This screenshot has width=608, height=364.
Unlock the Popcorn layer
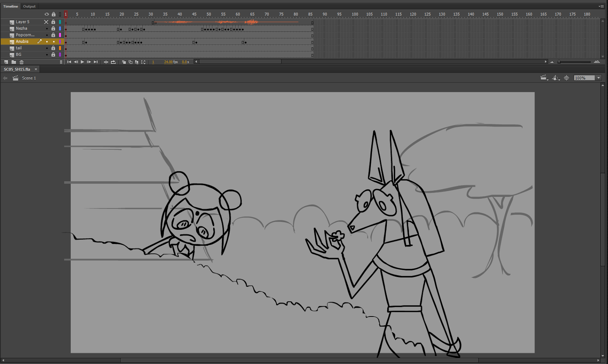pyautogui.click(x=54, y=35)
